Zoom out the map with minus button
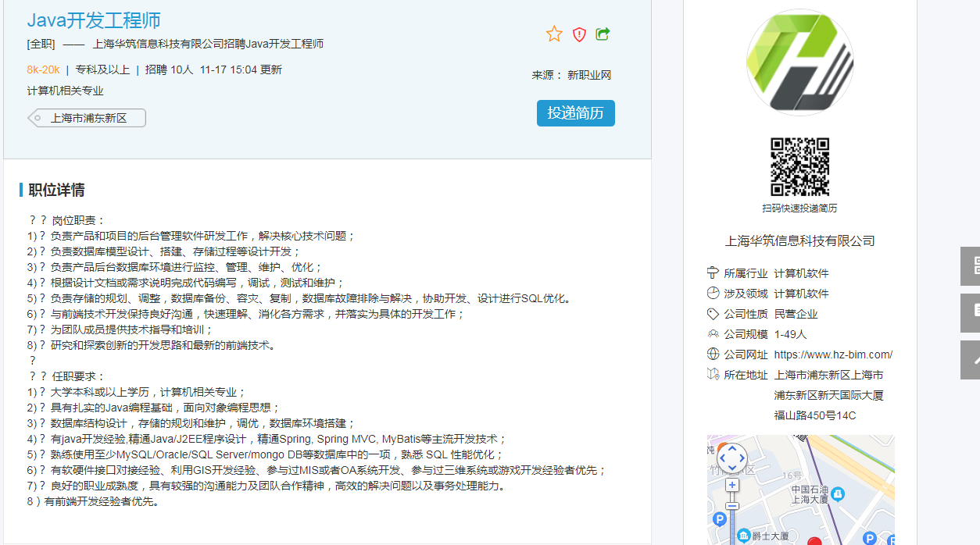The height and width of the screenshot is (545, 980). (x=731, y=506)
